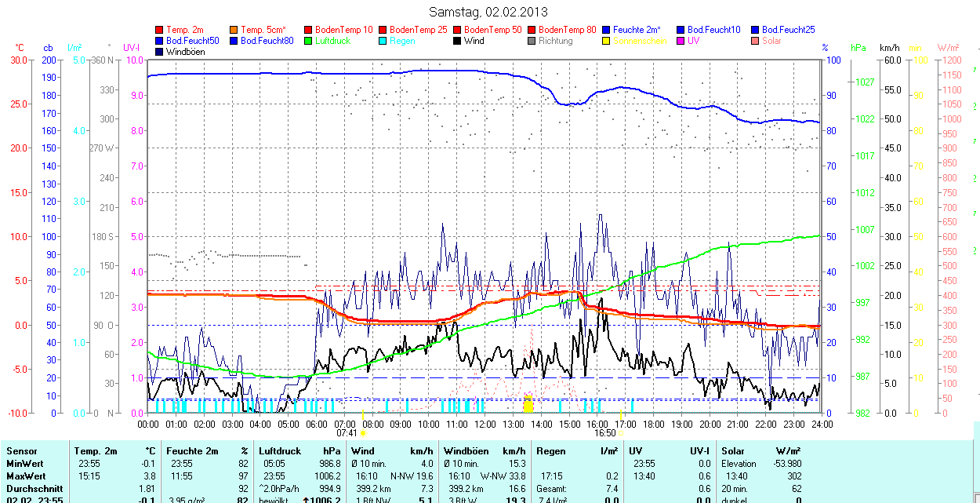Click the magenta UV legend swatch
Image resolution: width=980 pixels, height=503 pixels.
coord(680,41)
